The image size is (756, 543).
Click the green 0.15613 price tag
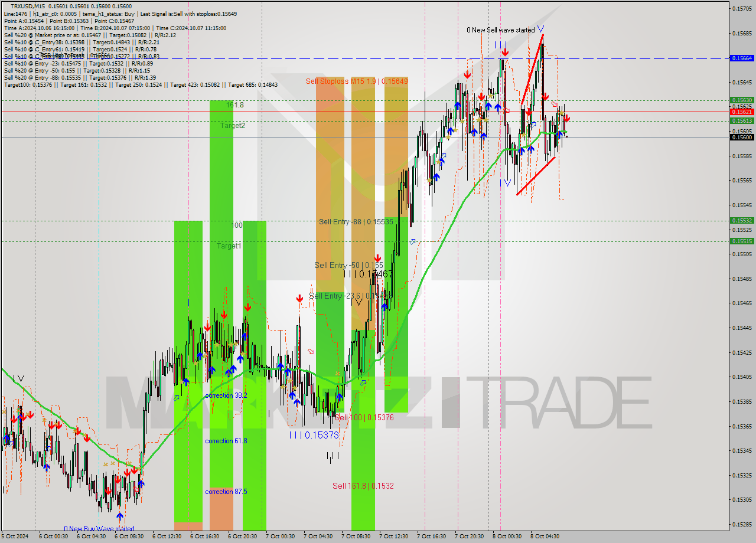click(742, 120)
